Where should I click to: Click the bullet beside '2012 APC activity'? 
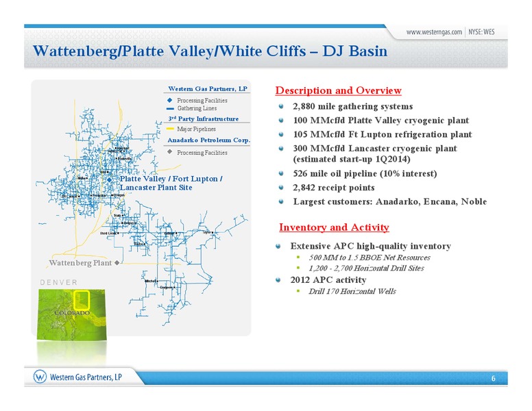point(278,279)
